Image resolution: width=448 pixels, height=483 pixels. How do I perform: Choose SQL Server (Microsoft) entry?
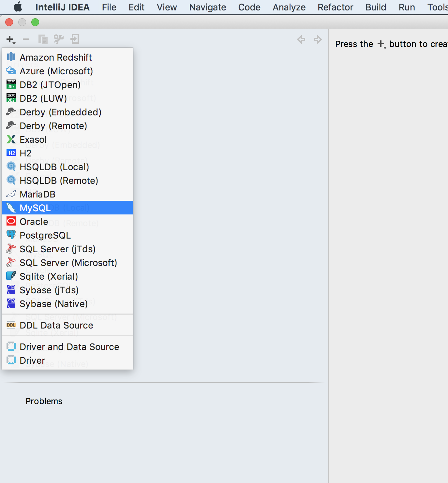(67, 263)
